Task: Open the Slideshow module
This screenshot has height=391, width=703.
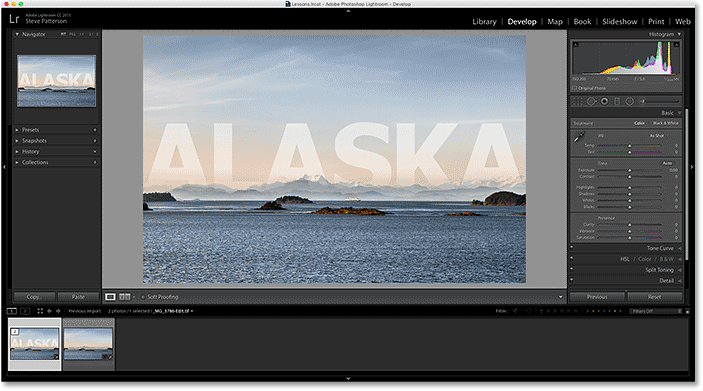Action: 620,22
